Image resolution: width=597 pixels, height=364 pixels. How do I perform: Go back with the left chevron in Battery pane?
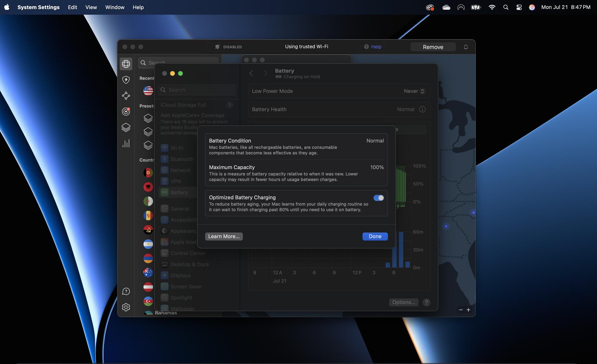pos(251,73)
